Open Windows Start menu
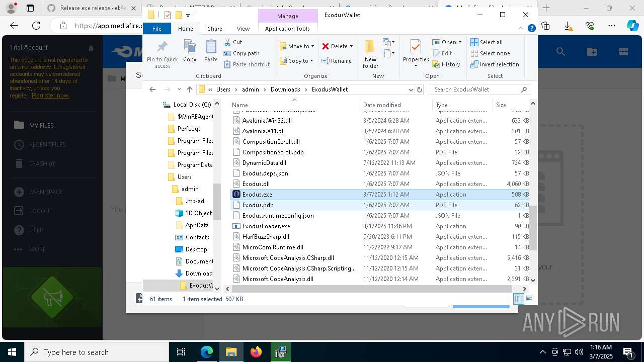The width and height of the screenshot is (644, 362). point(12,352)
